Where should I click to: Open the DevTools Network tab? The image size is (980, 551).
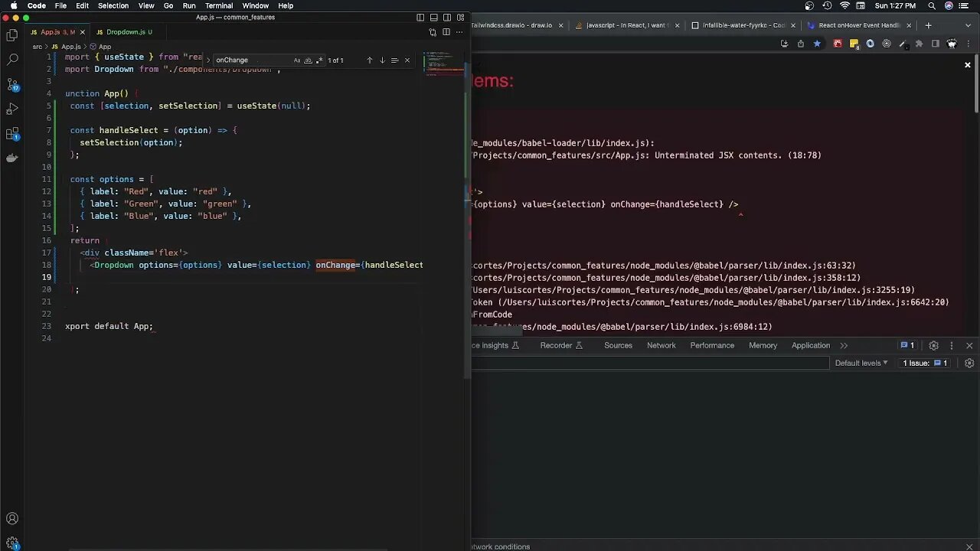click(x=661, y=345)
